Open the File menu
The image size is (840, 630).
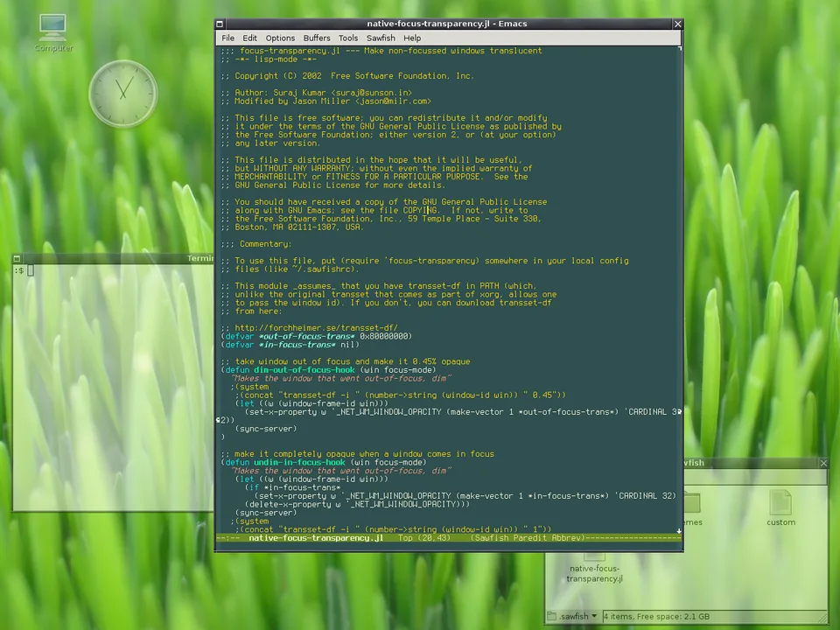(228, 38)
